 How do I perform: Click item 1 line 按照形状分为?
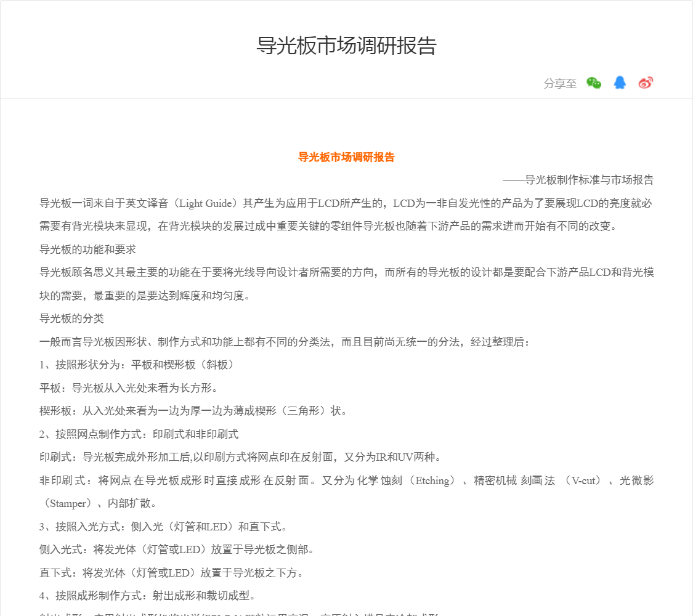tap(137, 365)
